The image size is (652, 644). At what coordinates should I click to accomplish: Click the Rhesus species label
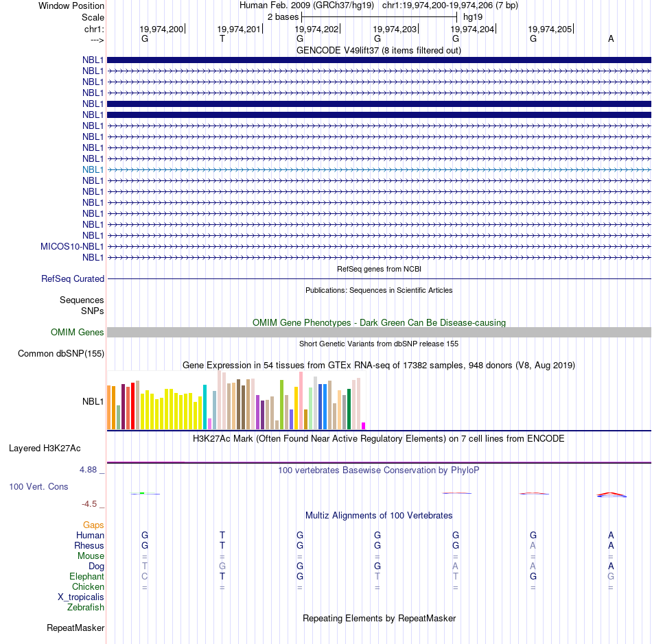tap(89, 545)
